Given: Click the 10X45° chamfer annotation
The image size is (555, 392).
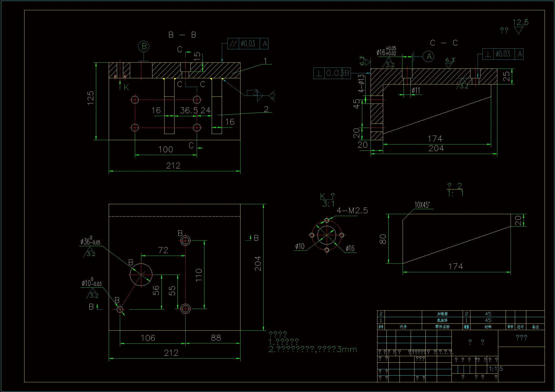Looking at the screenshot, I should tap(422, 205).
